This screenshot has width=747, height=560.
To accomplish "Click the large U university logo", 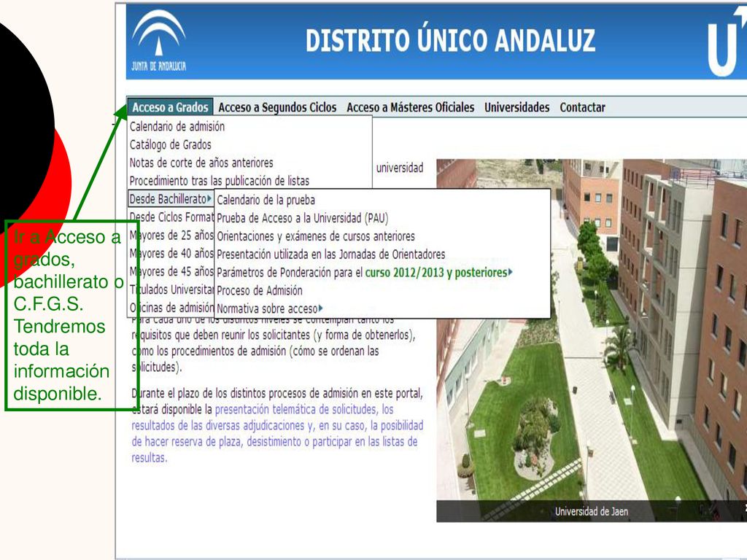I will tap(727, 42).
